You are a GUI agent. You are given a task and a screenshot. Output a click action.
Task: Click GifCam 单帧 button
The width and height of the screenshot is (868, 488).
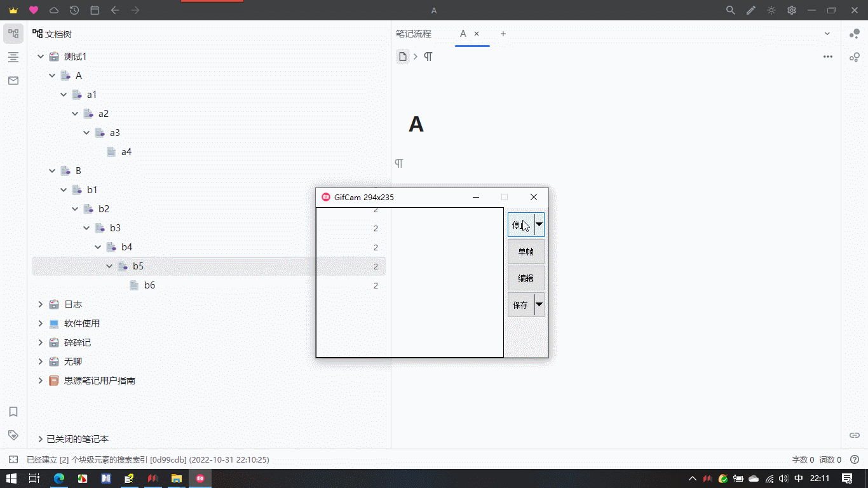(526, 252)
